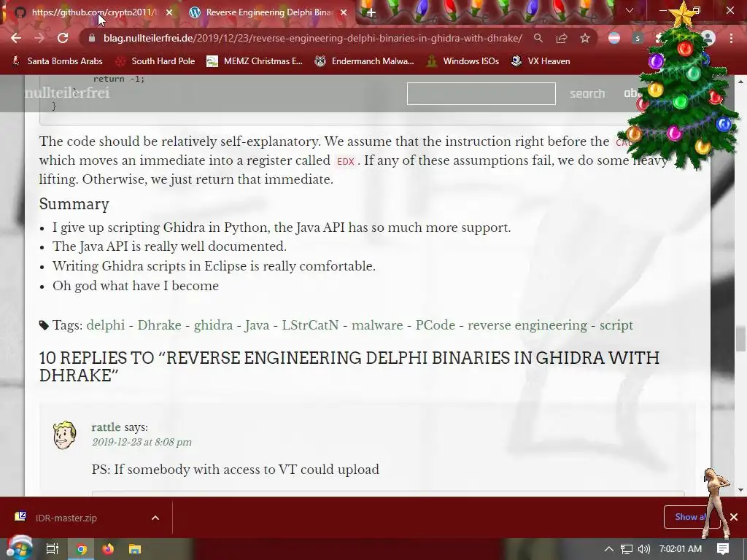The image size is (747, 560).
Task: Focus the blog search text box
Action: (x=481, y=93)
